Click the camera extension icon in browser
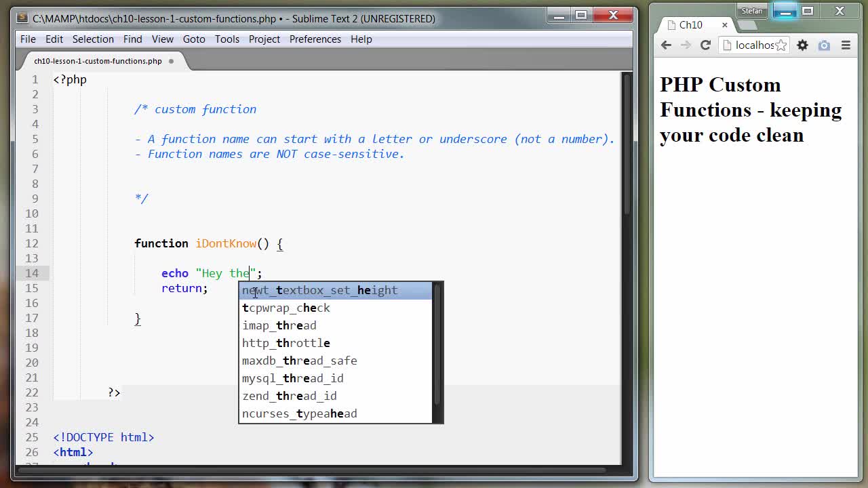 pos(824,45)
